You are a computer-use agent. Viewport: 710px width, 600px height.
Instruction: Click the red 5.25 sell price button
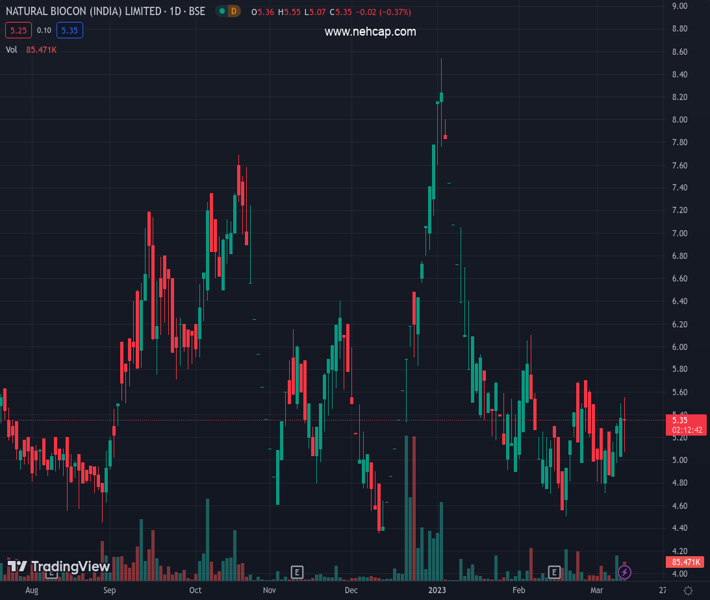17,30
